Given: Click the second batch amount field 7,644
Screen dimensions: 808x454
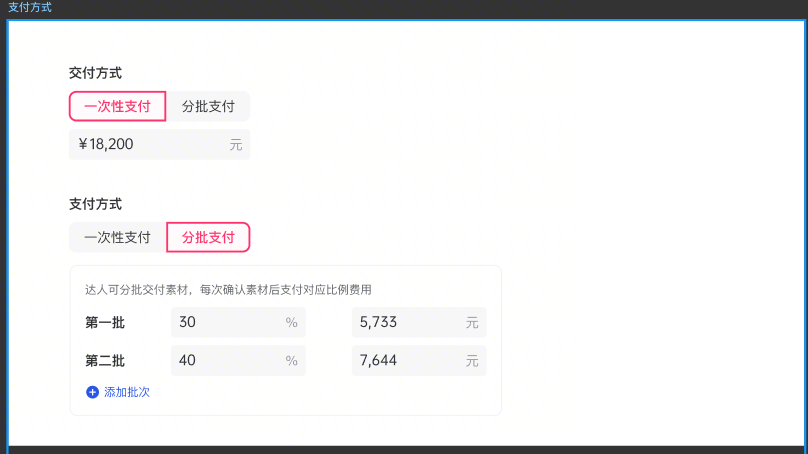Looking at the screenshot, I should pos(405,360).
